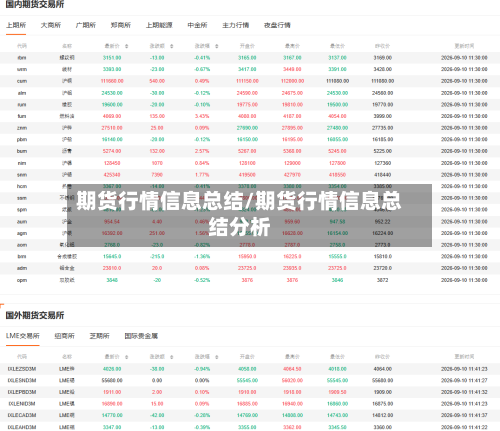Click the wrm code cell
Image resolution: width=500 pixels, height=431 pixels.
click(x=22, y=69)
